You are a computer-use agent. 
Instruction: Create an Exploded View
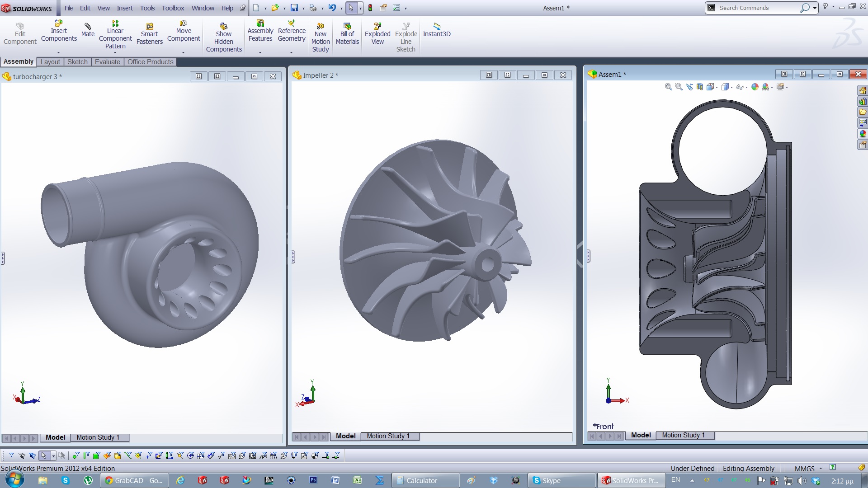point(377,34)
